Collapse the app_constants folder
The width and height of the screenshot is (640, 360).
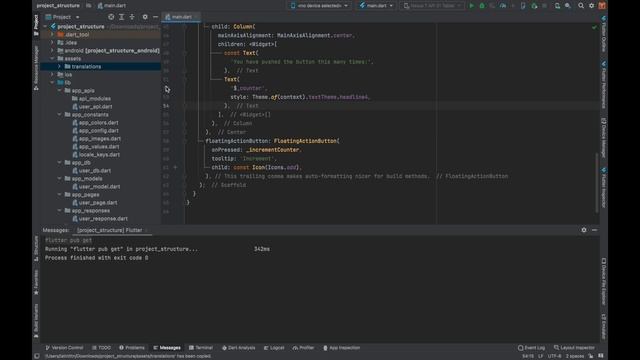pos(60,115)
